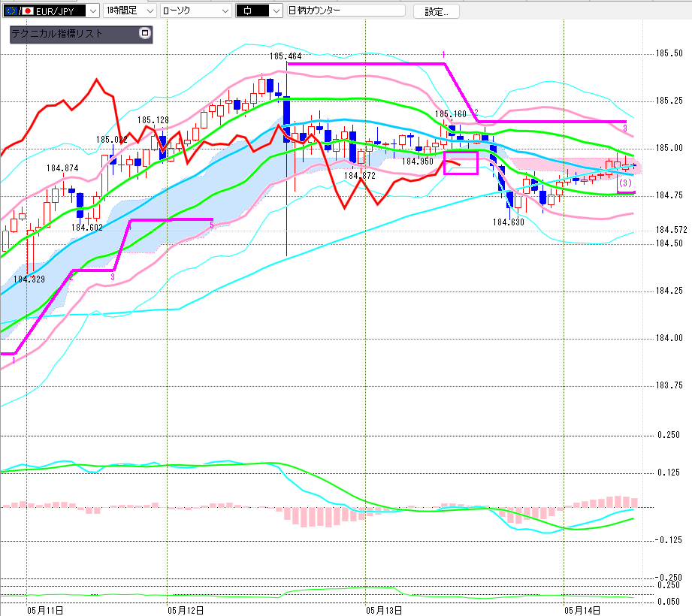
Task: Click the 185.128 price label
Action: click(153, 120)
